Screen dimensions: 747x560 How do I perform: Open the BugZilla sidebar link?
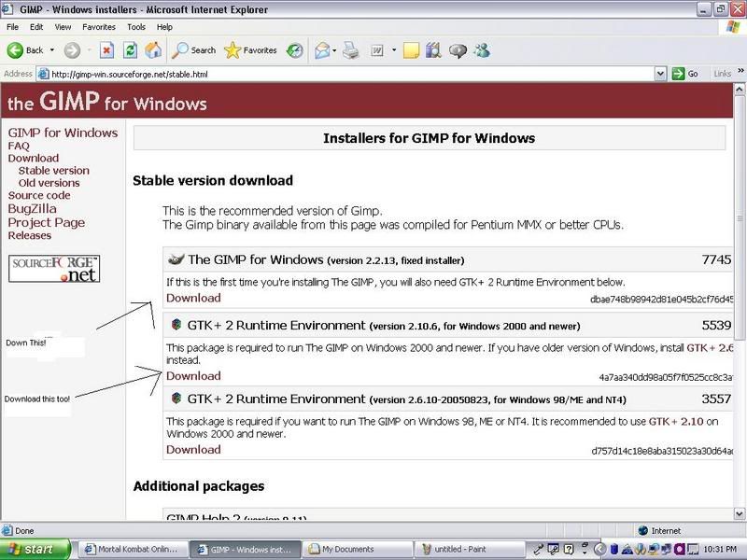click(x=32, y=208)
